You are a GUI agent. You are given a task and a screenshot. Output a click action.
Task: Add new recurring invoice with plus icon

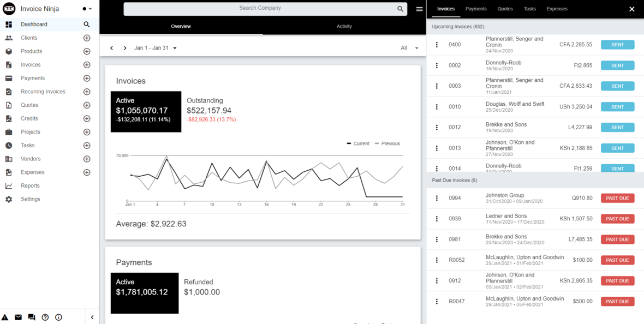pos(87,92)
